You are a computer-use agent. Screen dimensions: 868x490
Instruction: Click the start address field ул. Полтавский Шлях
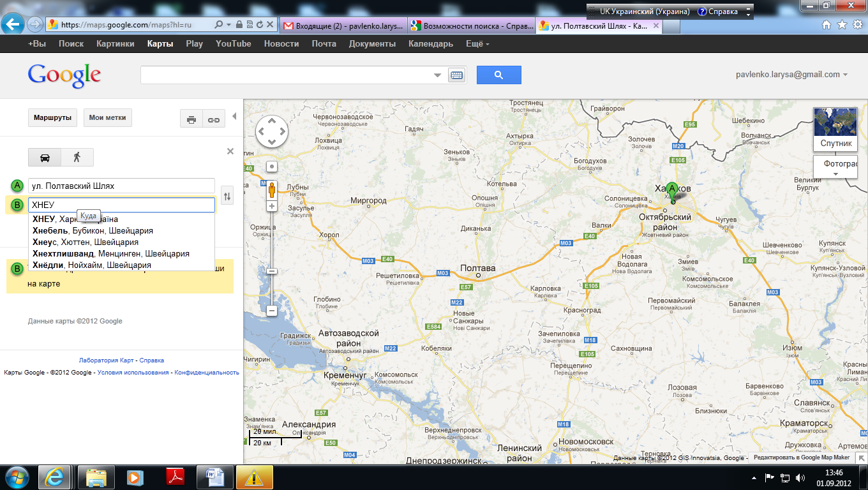[121, 186]
